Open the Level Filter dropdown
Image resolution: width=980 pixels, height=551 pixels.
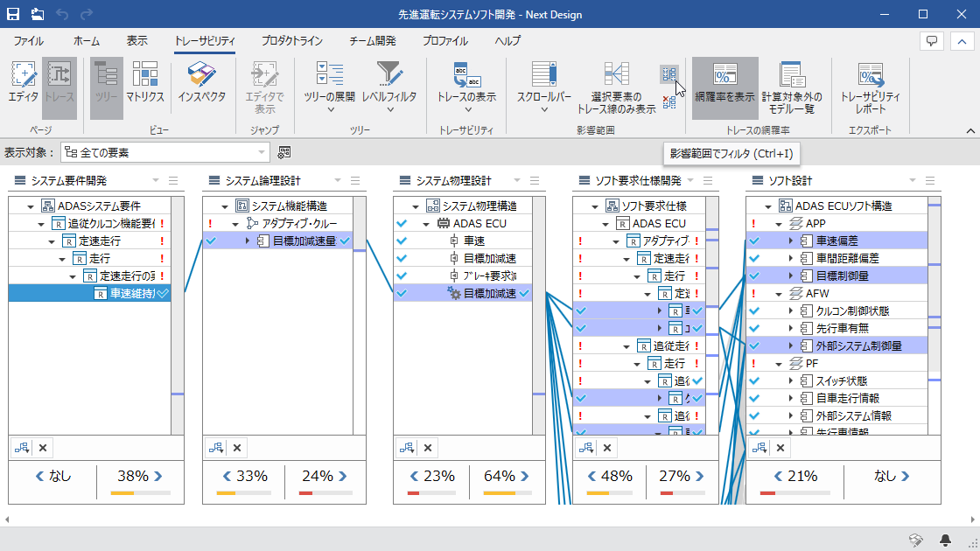(388, 83)
